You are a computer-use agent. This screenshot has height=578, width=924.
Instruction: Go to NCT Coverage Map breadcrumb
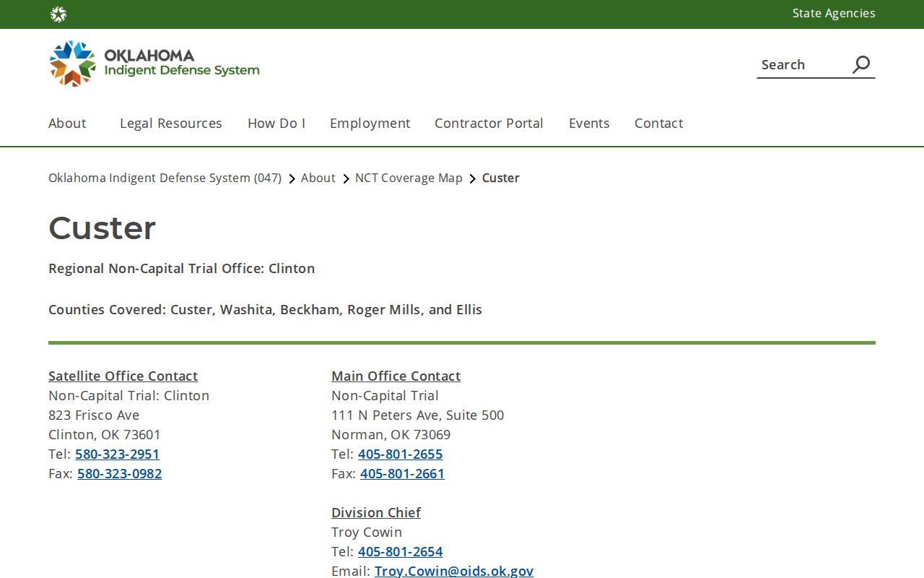tap(409, 178)
